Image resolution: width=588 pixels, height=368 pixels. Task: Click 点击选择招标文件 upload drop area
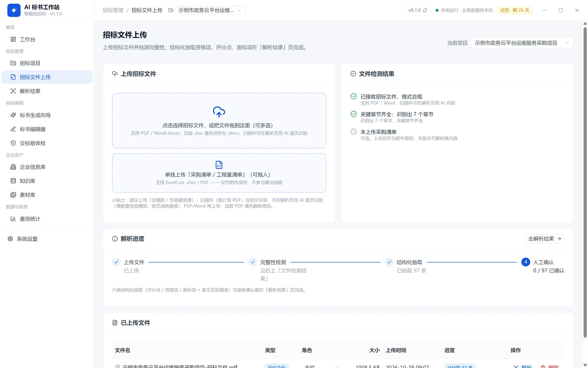(x=219, y=121)
